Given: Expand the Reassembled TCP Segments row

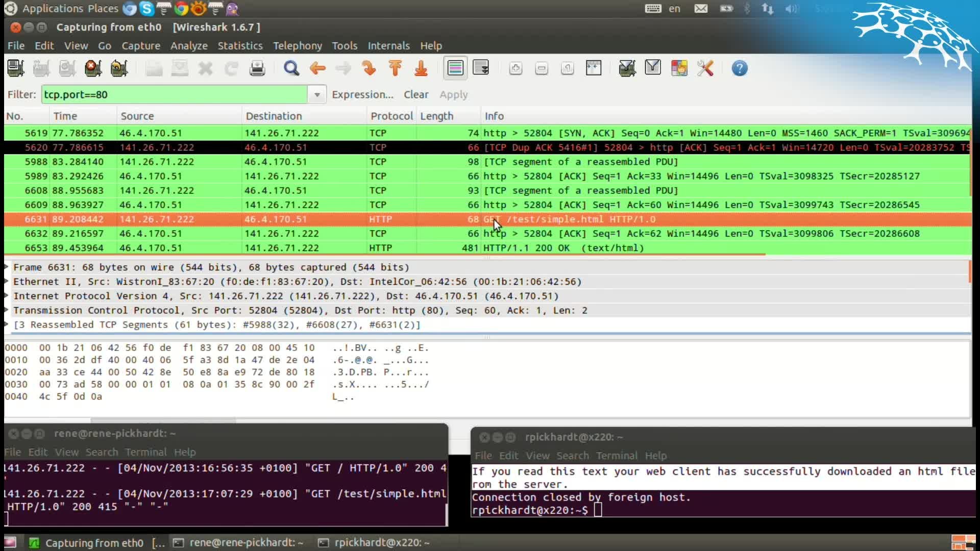Looking at the screenshot, I should 7,324.
